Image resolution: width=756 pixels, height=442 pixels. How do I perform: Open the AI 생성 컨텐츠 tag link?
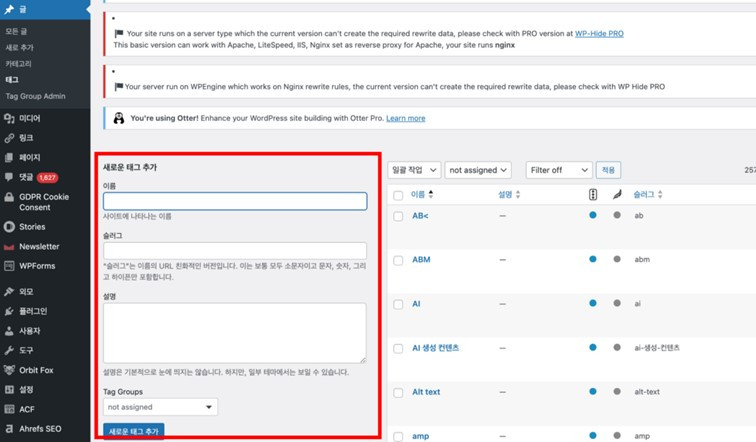[435, 348]
